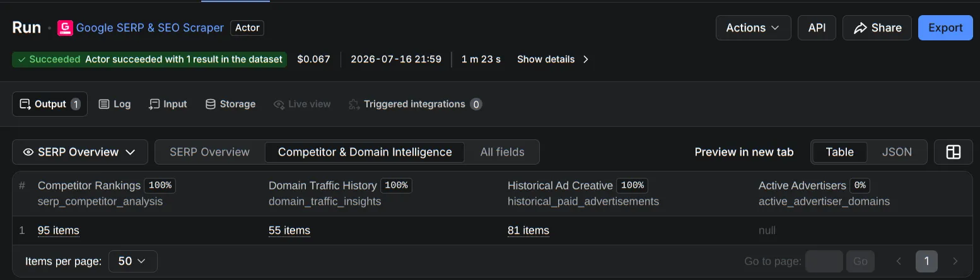The width and height of the screenshot is (980, 280).
Task: Click Competitor Rankings column header
Action: pos(89,185)
